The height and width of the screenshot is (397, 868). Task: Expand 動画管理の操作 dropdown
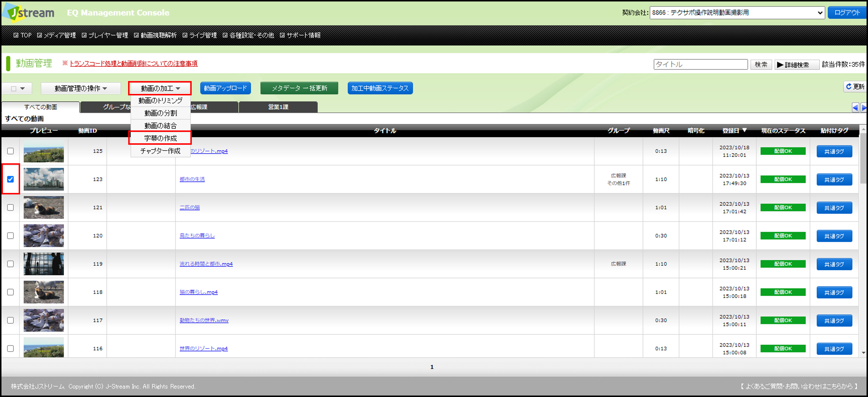click(81, 88)
